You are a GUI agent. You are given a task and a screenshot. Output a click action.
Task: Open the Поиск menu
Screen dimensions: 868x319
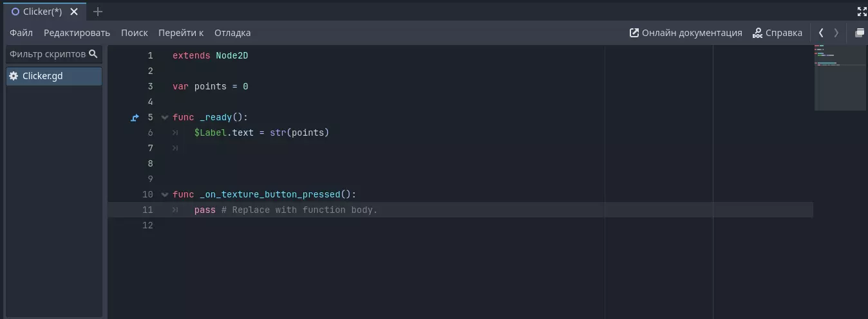click(134, 33)
